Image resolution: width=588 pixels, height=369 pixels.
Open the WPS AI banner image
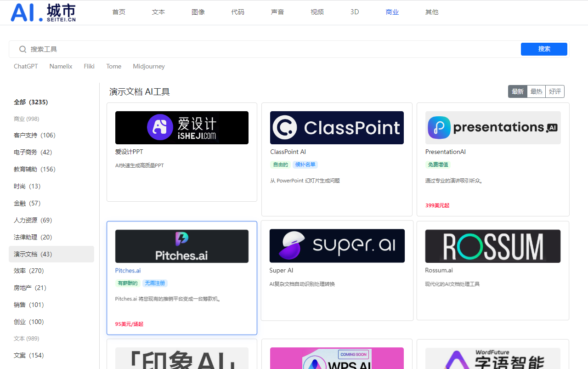click(x=337, y=358)
